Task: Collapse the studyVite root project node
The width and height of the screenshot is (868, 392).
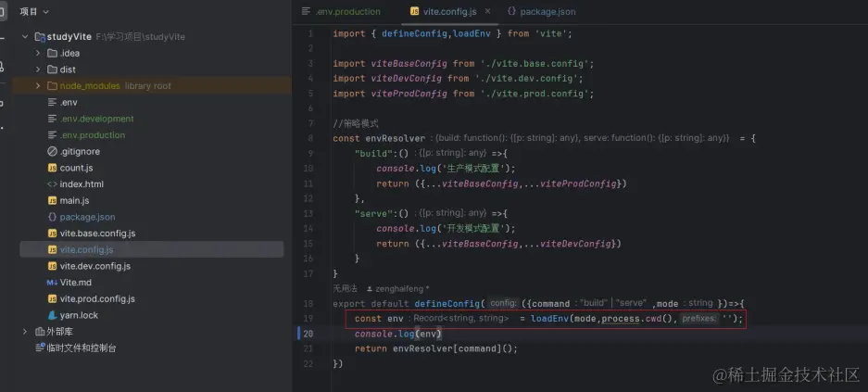Action: pos(24,36)
